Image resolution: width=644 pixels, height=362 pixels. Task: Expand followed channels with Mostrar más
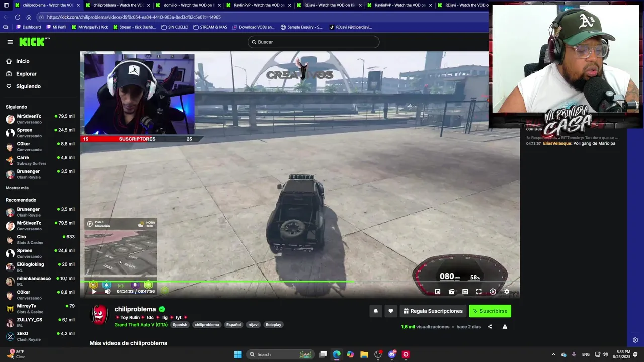tap(17, 188)
